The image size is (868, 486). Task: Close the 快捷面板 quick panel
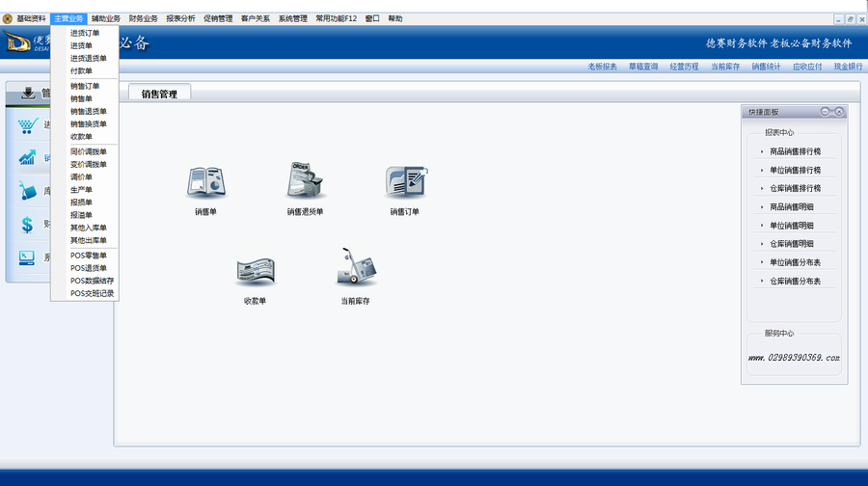coord(839,112)
